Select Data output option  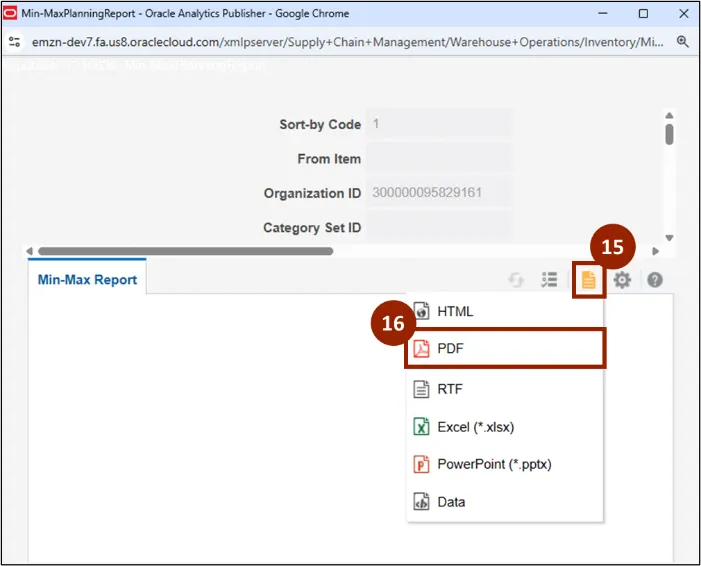[451, 502]
